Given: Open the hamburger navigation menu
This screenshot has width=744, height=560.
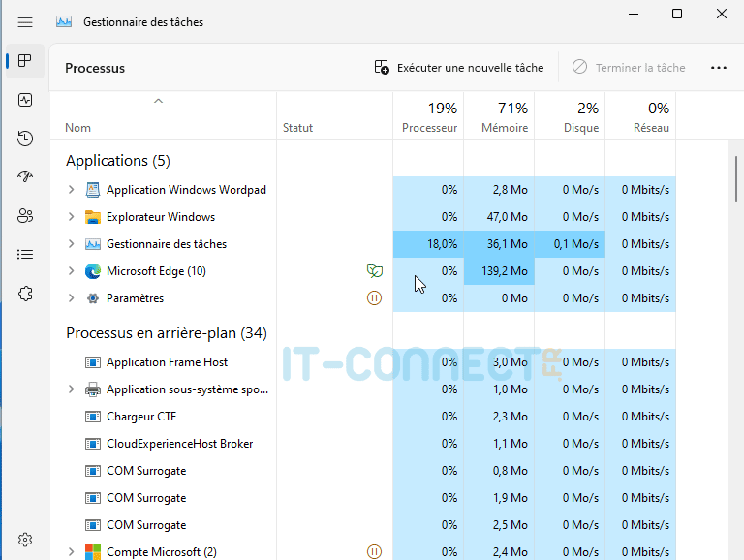Looking at the screenshot, I should coord(25,22).
